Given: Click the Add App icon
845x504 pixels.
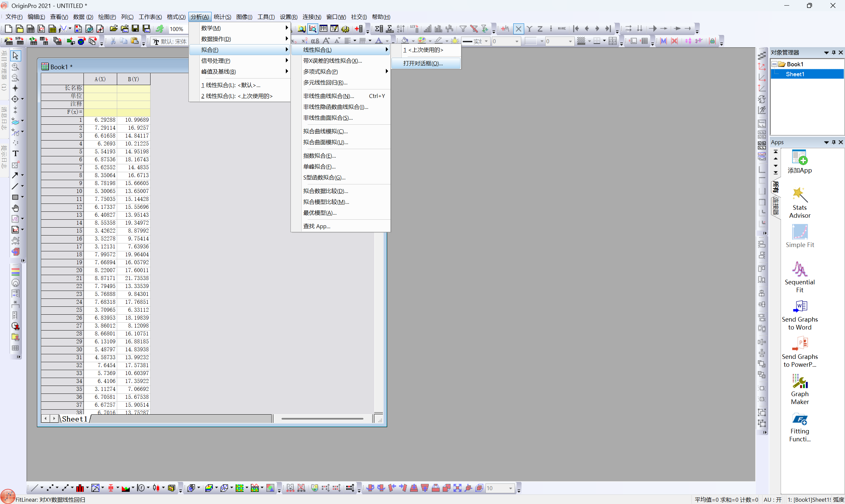Looking at the screenshot, I should [799, 162].
